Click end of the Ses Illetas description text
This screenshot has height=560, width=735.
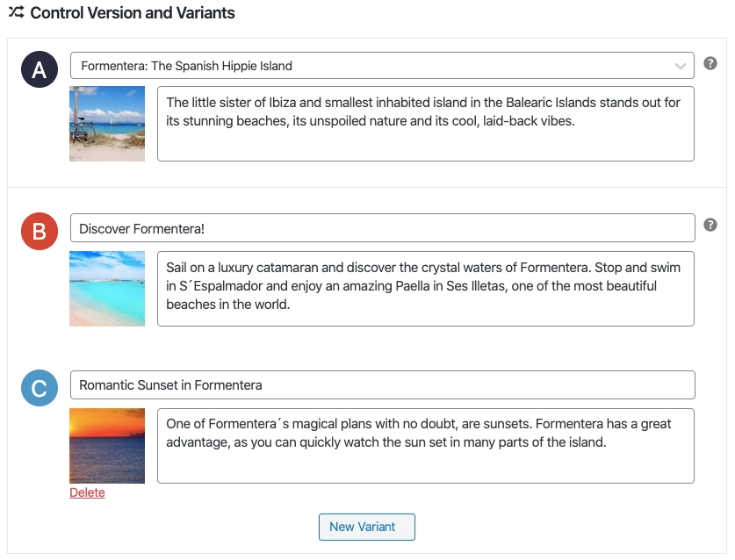tap(290, 305)
